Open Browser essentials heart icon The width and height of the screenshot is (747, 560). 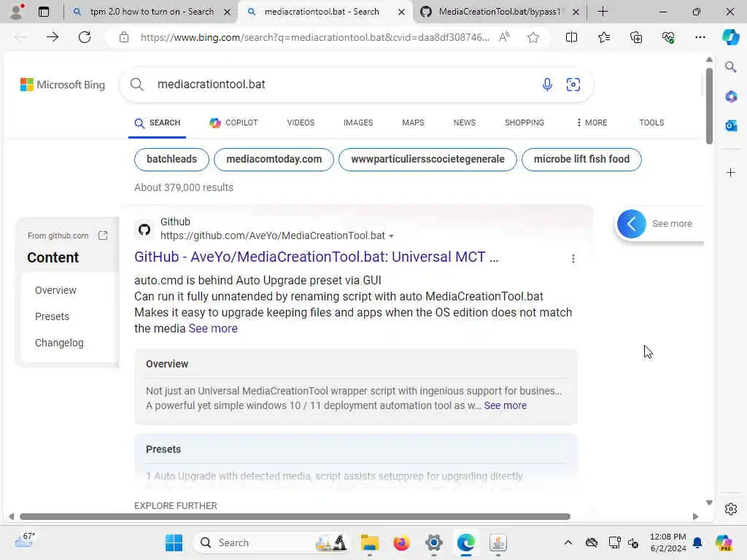tap(668, 37)
